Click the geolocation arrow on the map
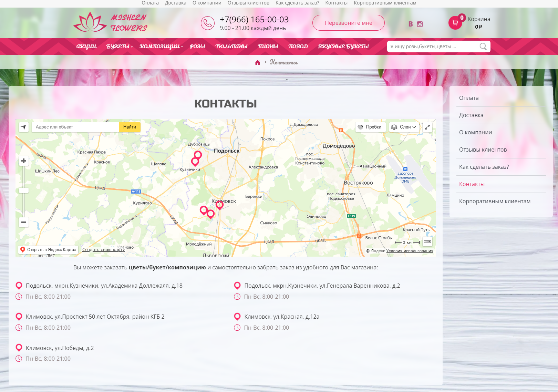The image size is (558, 392). (23, 127)
